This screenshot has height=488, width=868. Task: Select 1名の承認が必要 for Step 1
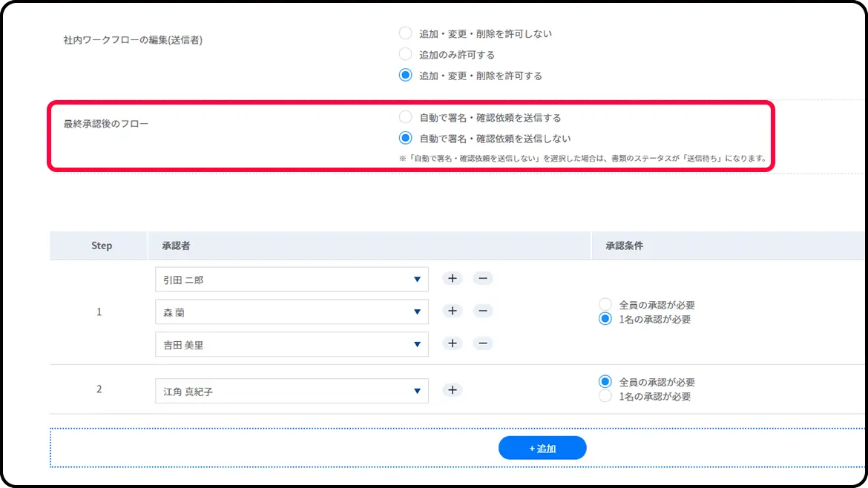pyautogui.click(x=605, y=319)
